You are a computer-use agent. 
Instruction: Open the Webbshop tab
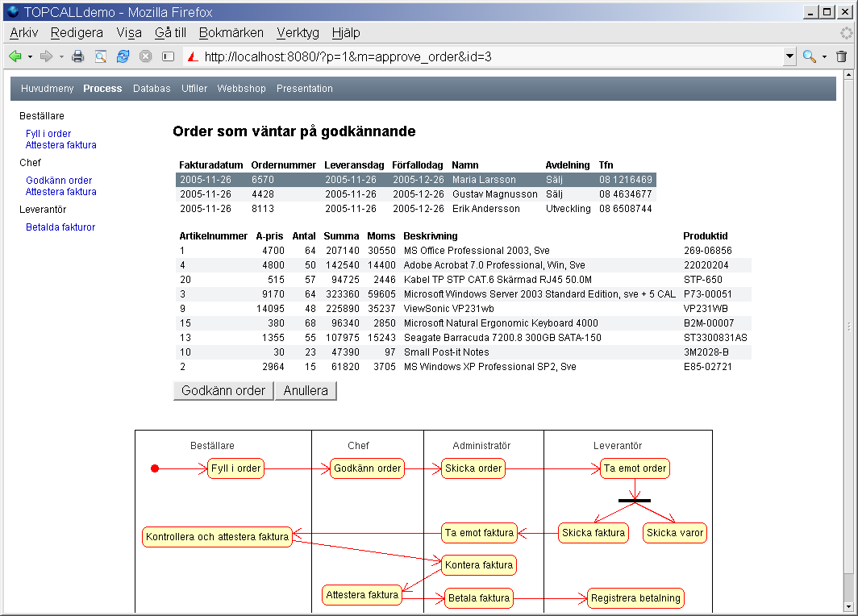pyautogui.click(x=241, y=89)
